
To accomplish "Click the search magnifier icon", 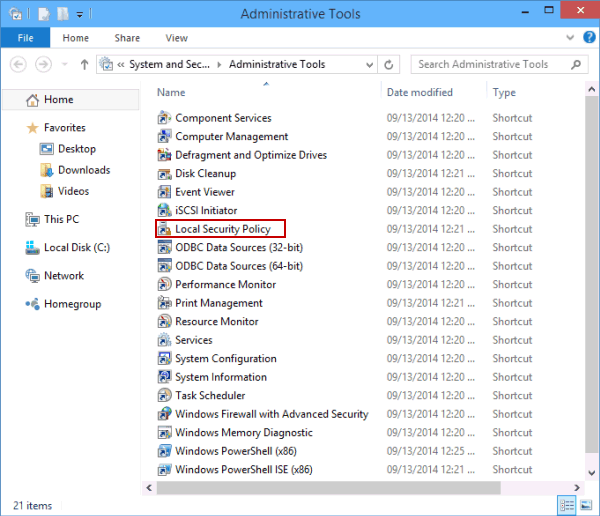I will point(576,64).
